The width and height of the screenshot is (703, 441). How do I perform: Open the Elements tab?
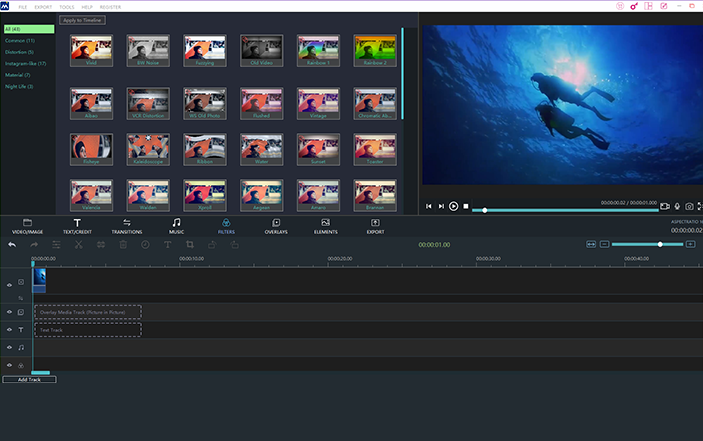pyautogui.click(x=325, y=226)
